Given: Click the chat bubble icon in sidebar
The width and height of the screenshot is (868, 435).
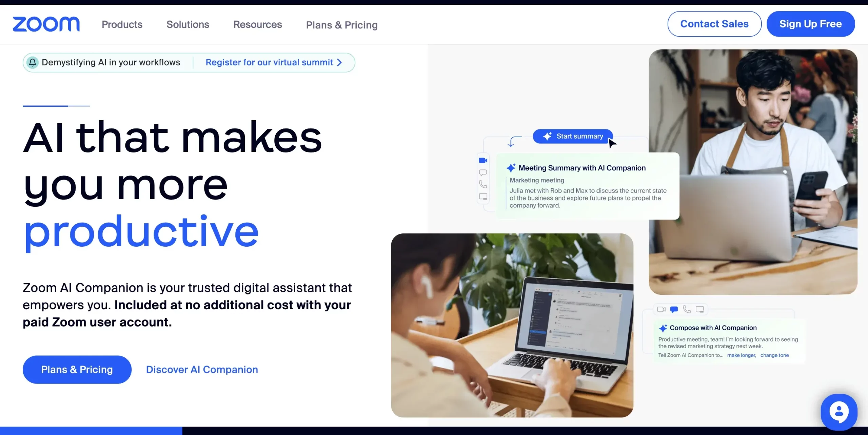Looking at the screenshot, I should click(x=484, y=173).
